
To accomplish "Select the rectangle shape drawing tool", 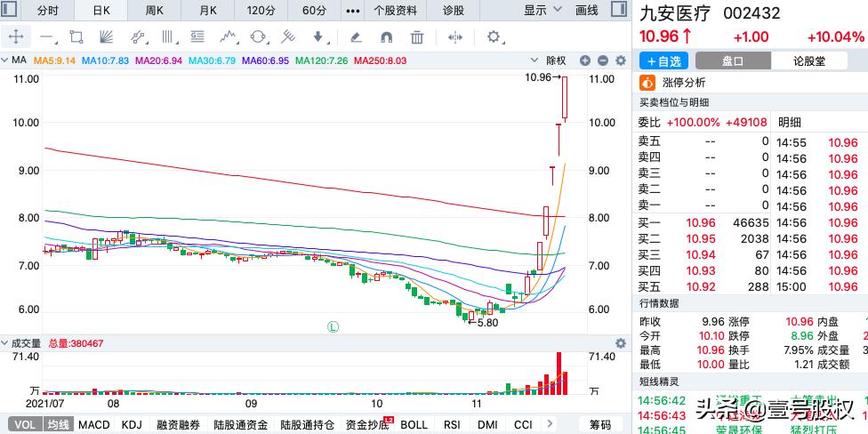I will (x=76, y=37).
